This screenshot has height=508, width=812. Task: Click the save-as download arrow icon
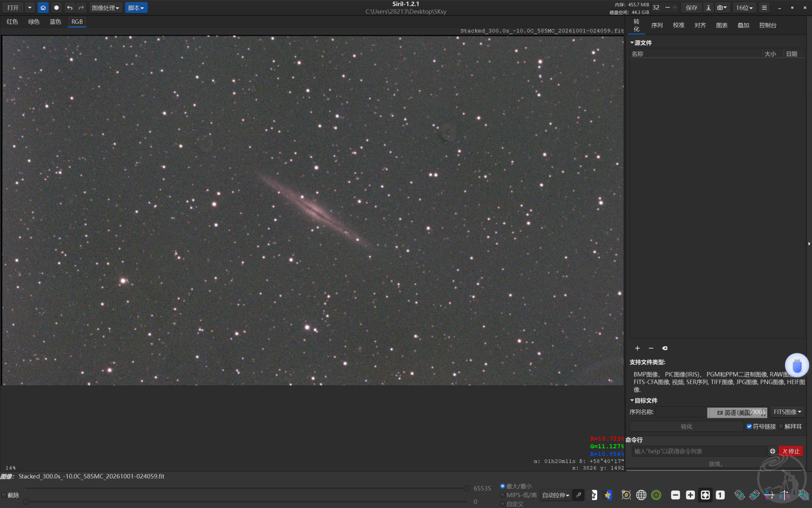708,8
